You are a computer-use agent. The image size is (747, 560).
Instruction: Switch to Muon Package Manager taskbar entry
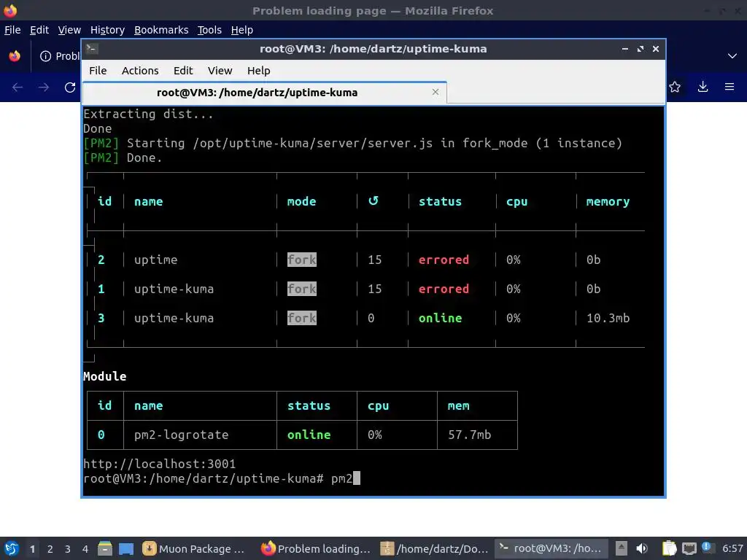tap(193, 548)
